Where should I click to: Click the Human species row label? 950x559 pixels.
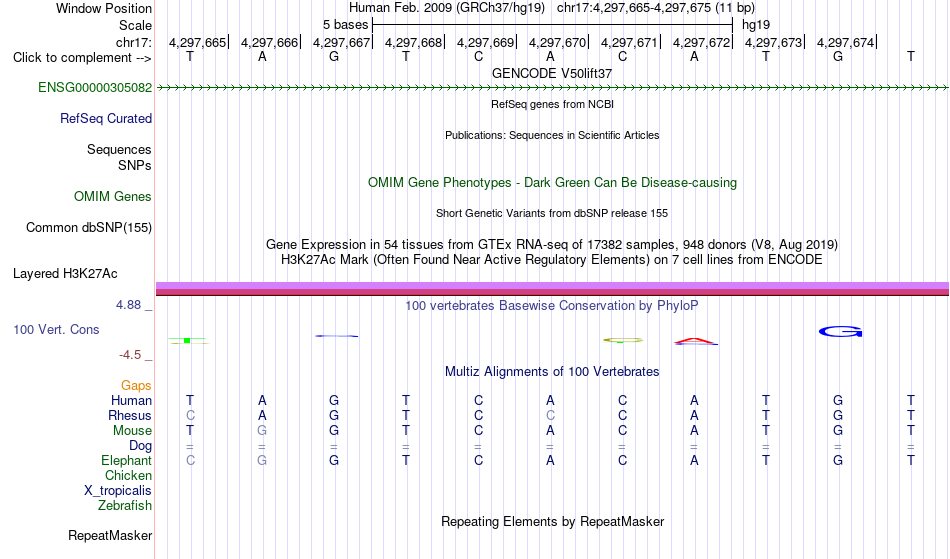(x=131, y=400)
